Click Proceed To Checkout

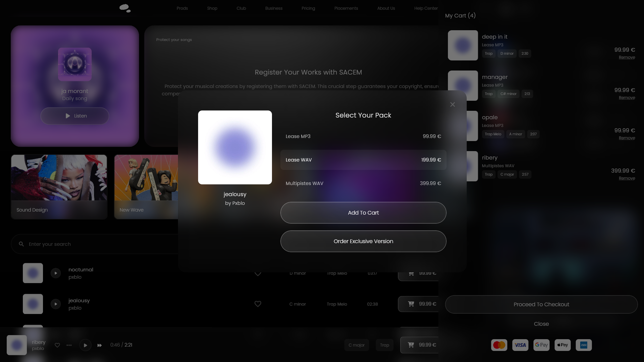[541, 304]
